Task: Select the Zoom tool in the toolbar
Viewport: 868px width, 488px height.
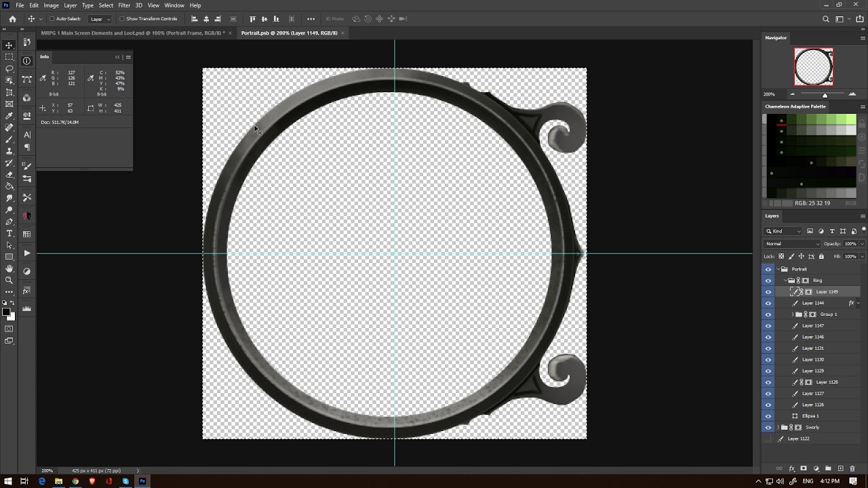Action: tap(9, 280)
